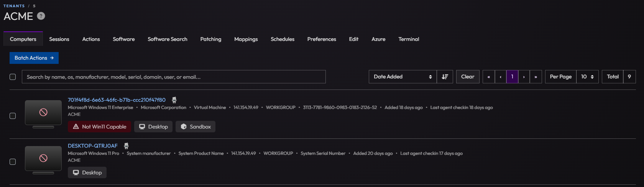Open the Software tab
The image size is (644, 187).
[x=124, y=39]
